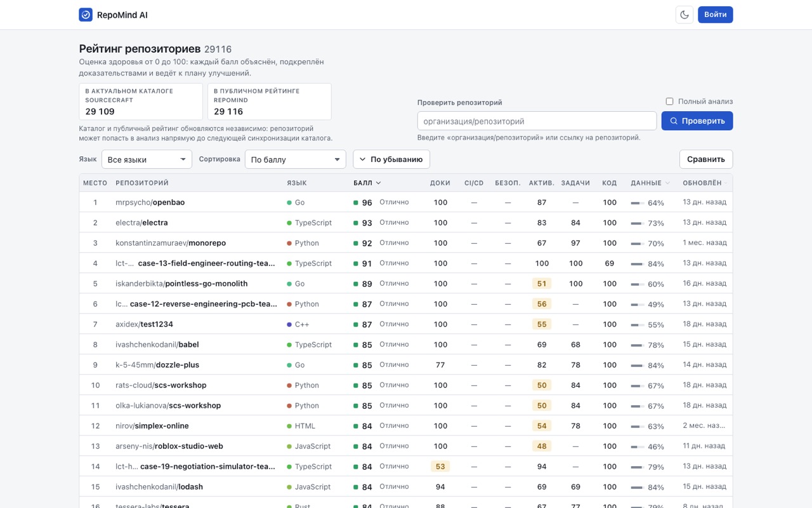The width and height of the screenshot is (812, 508).
Task: Click the Go language dot in openbao row
Action: tap(289, 203)
